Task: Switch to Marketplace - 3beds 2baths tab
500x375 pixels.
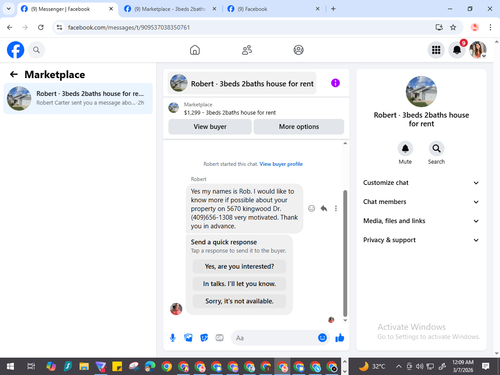Action: point(170,9)
